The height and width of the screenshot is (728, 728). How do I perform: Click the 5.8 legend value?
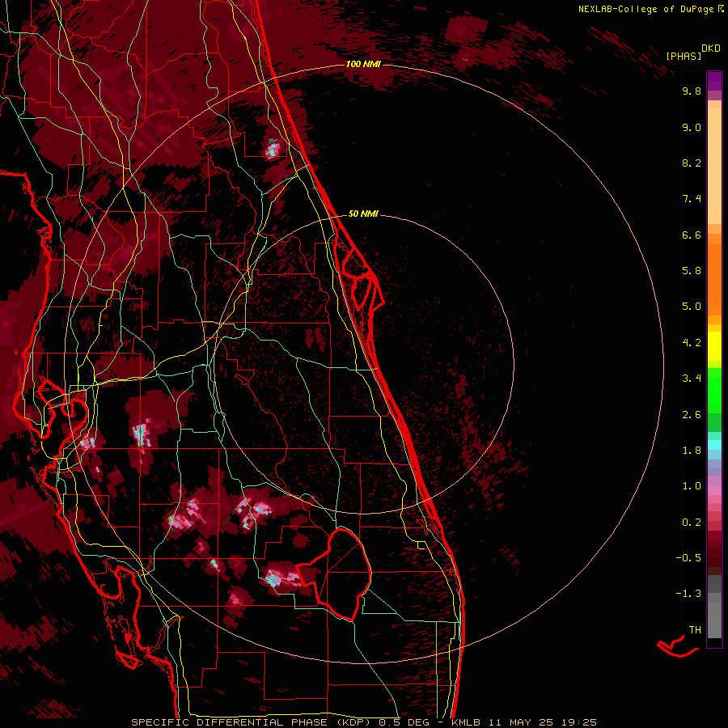[692, 271]
